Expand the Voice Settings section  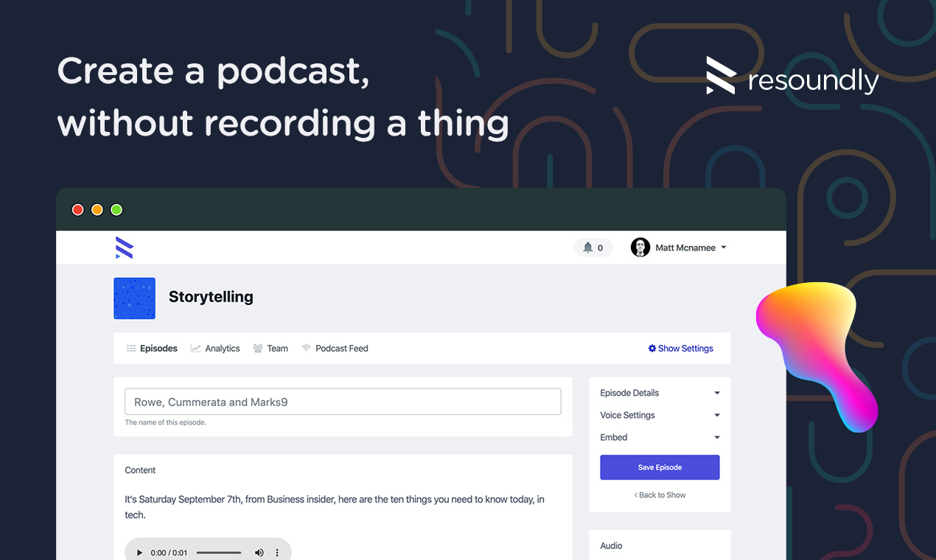660,415
